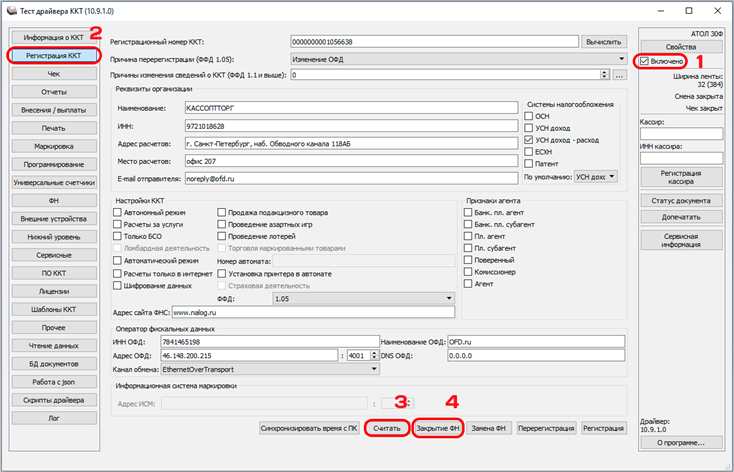This screenshot has height=472, width=734.
Task: Click the Вычислить button
Action: (x=610, y=41)
